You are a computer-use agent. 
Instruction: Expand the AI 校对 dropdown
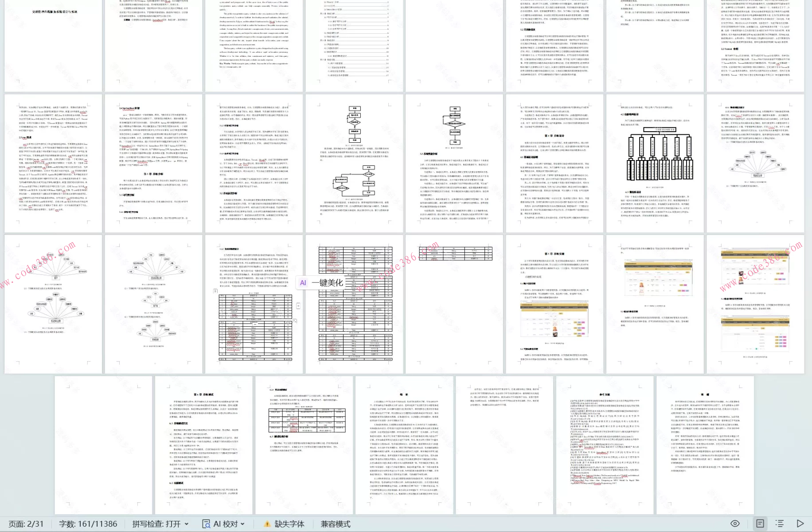(x=223, y=524)
